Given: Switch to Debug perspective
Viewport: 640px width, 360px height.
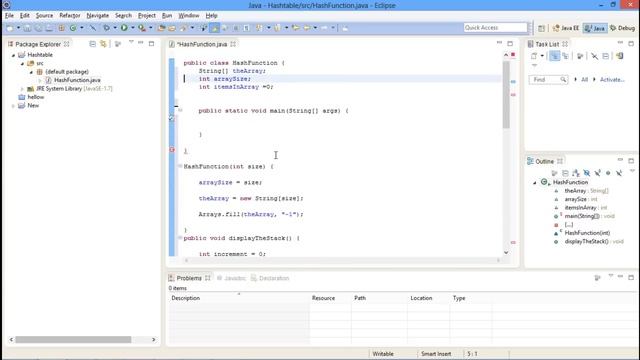Looking at the screenshot, I should [622, 28].
